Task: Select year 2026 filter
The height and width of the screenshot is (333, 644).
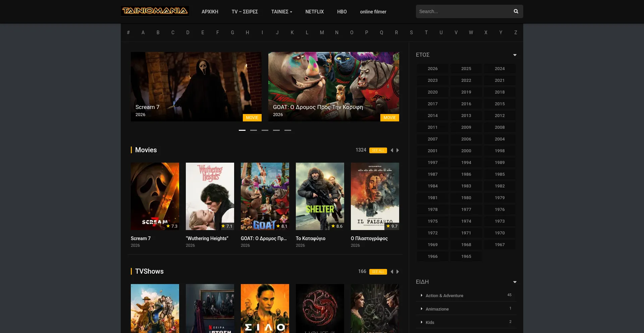Action: tap(433, 68)
